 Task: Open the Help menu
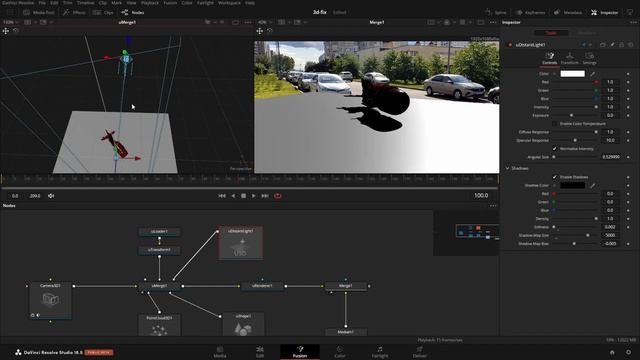(250, 3)
